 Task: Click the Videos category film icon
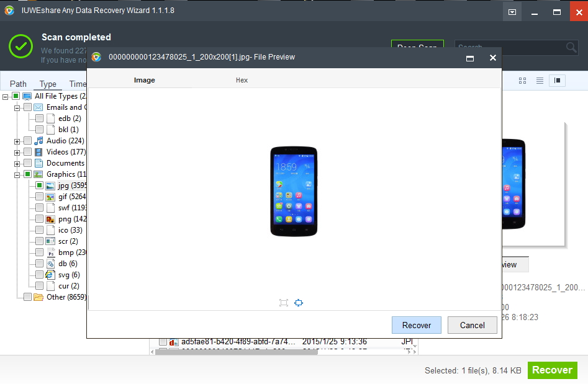[38, 152]
